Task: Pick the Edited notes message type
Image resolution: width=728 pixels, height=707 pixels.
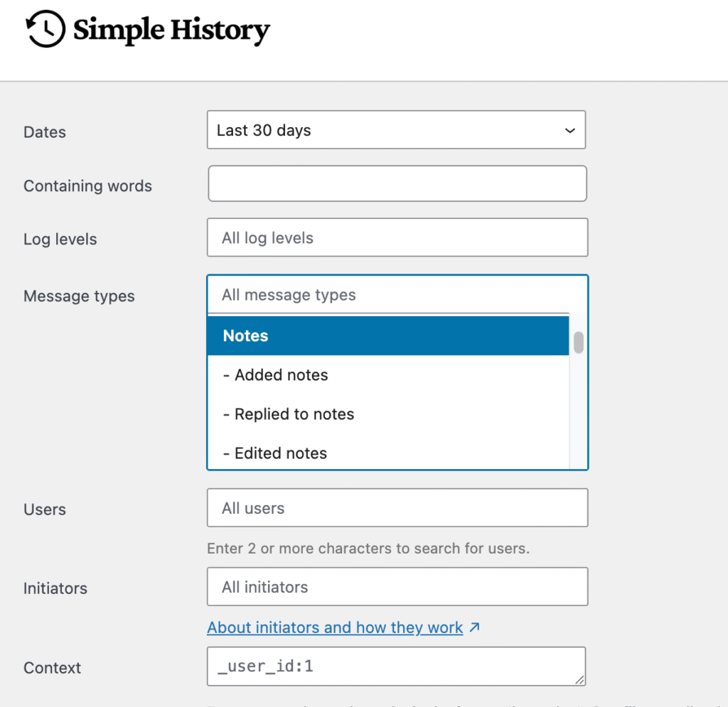Action: click(x=388, y=453)
